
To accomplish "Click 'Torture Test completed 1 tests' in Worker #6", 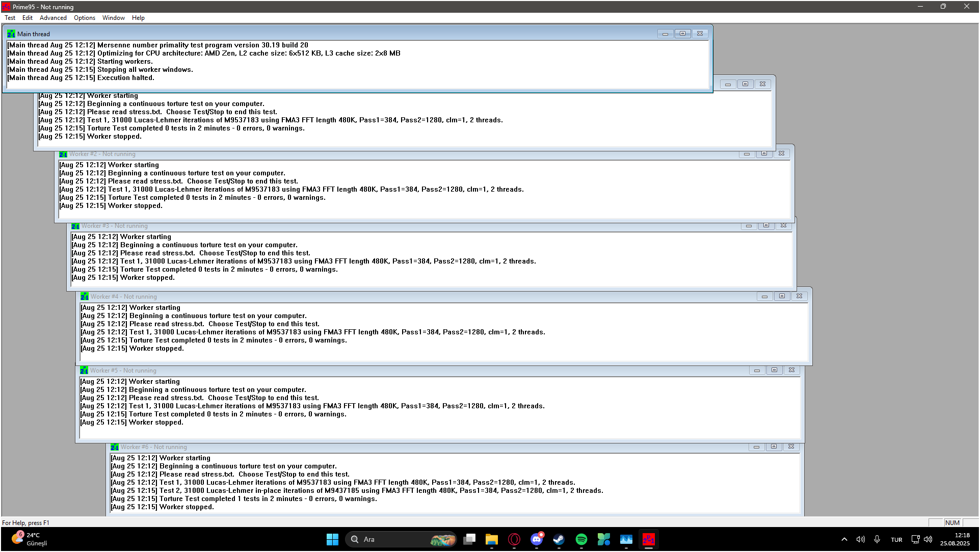I will [x=244, y=499].
